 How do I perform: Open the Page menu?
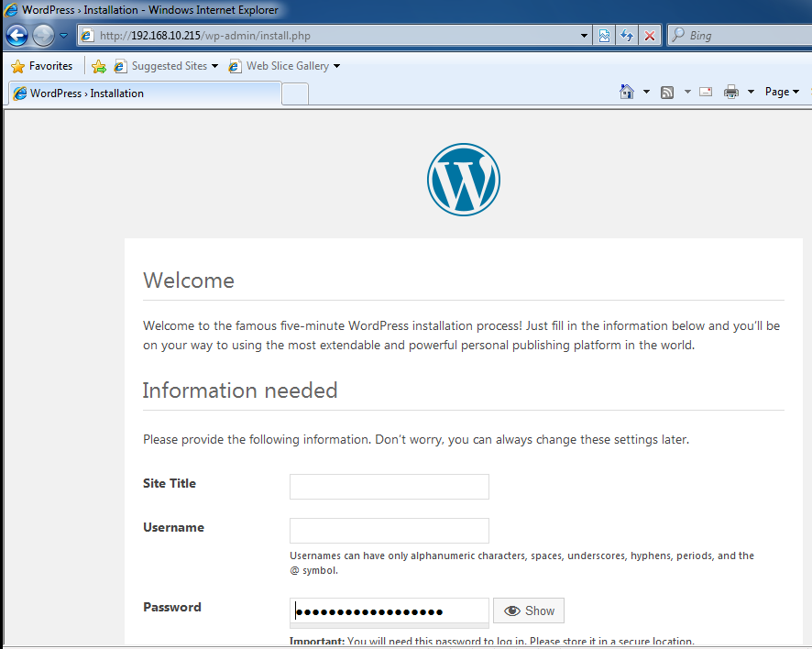(x=782, y=92)
